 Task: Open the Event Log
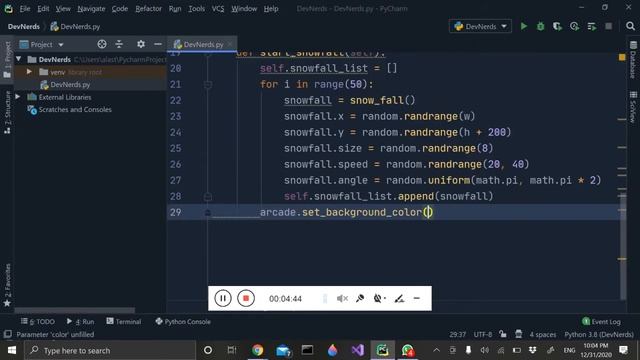(x=601, y=322)
